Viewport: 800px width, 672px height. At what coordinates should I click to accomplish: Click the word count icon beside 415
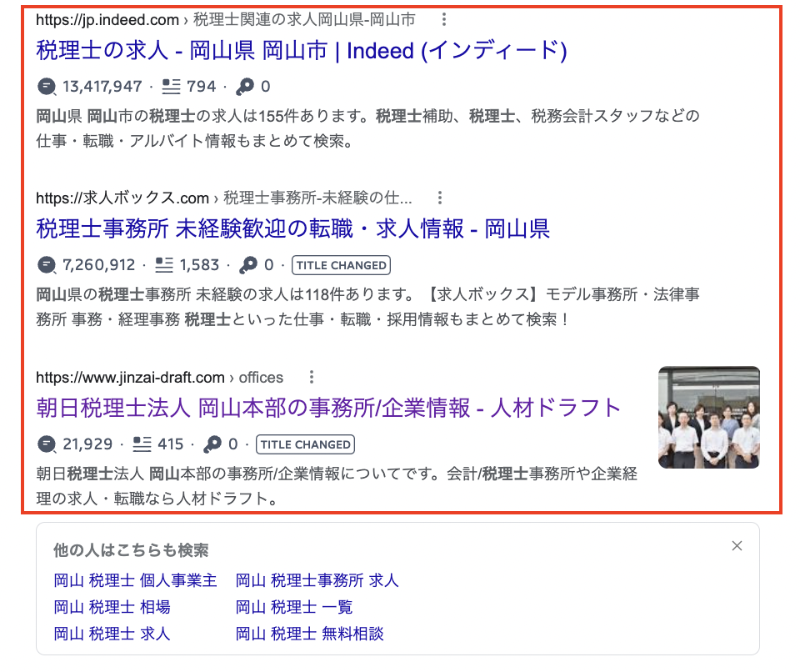click(x=142, y=444)
